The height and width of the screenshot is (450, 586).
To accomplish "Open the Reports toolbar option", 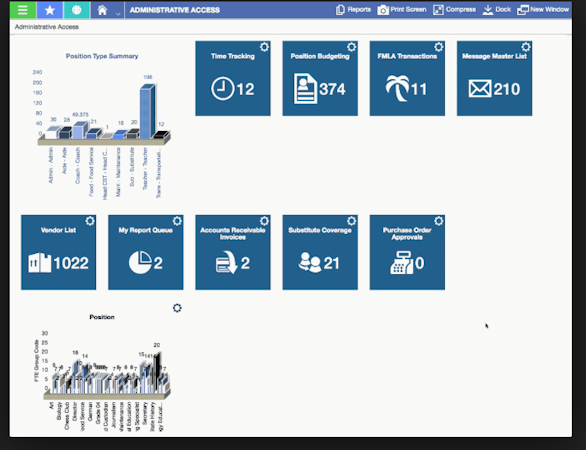I will (x=353, y=10).
